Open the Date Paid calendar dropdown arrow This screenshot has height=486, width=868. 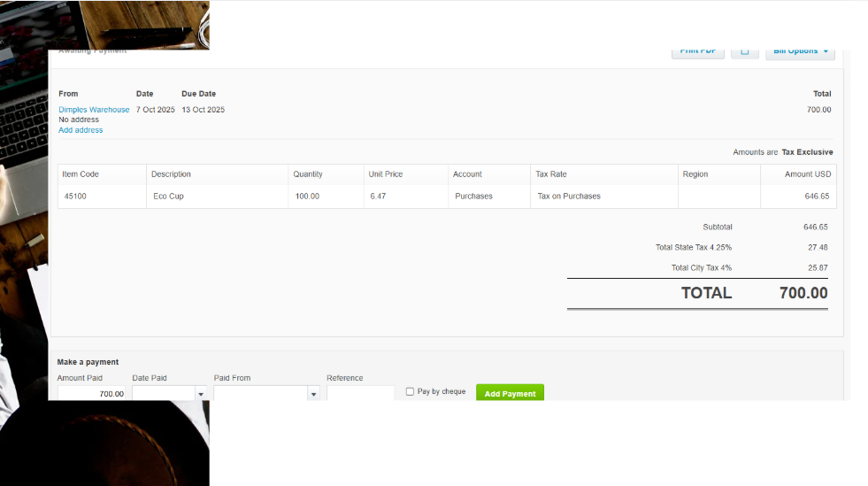point(201,394)
